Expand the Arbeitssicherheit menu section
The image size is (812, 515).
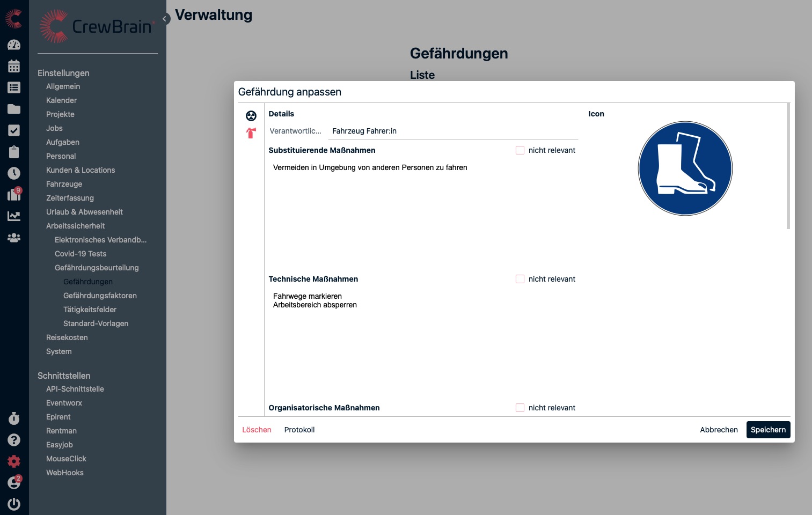click(75, 226)
